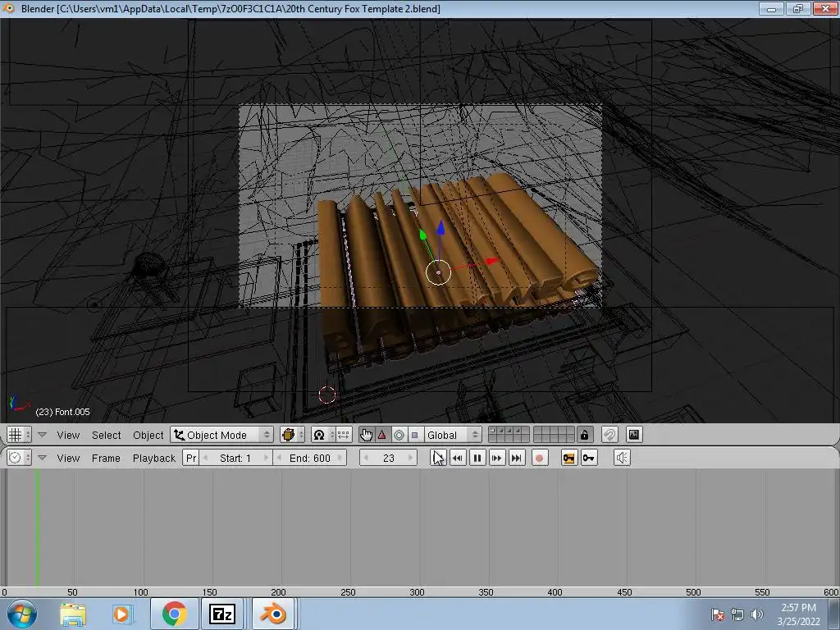Click the green Y-axis manipulator arrow
The width and height of the screenshot is (840, 630).
tap(422, 235)
